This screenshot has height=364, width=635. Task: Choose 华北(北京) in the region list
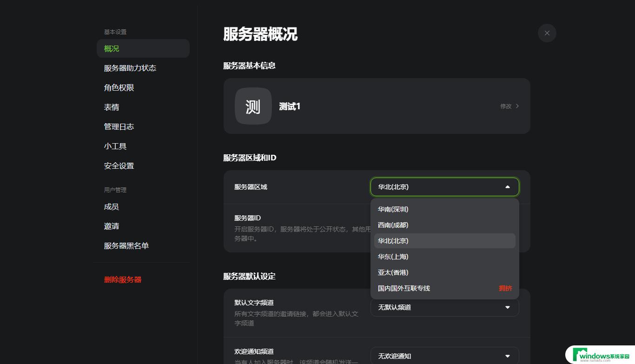coord(444,241)
